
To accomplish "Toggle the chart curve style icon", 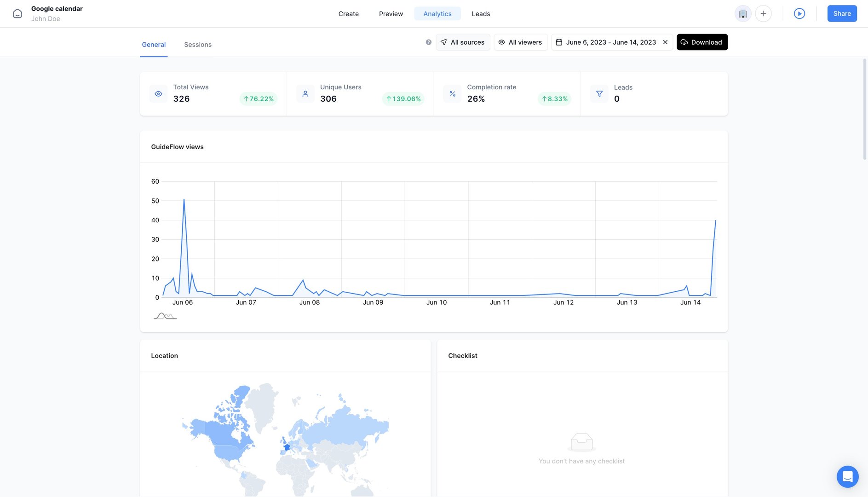I will [x=165, y=316].
